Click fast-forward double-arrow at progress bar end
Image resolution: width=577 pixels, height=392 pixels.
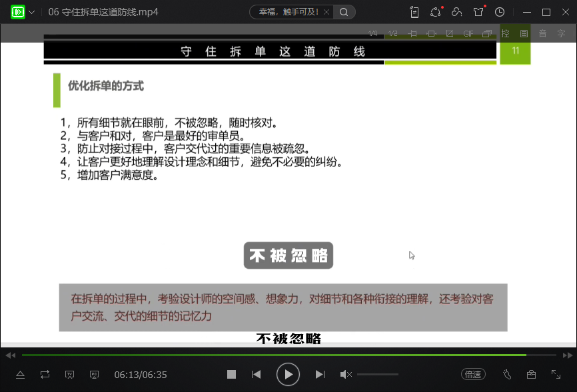568,355
